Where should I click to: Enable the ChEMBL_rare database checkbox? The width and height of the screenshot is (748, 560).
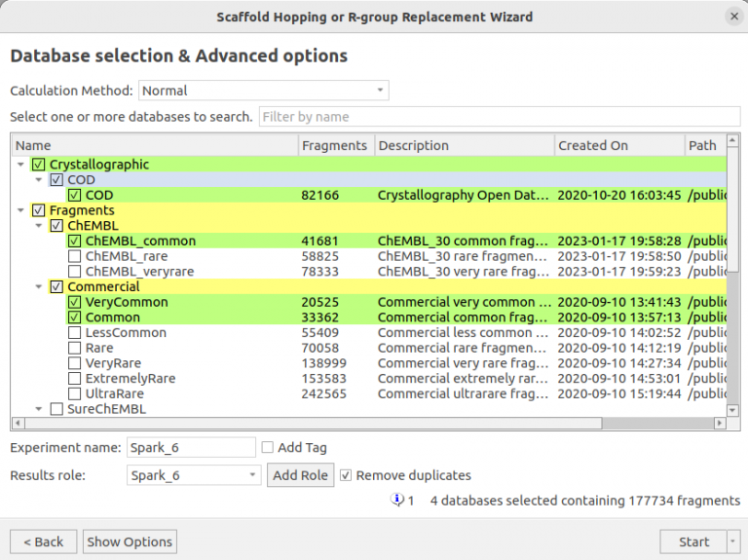75,256
